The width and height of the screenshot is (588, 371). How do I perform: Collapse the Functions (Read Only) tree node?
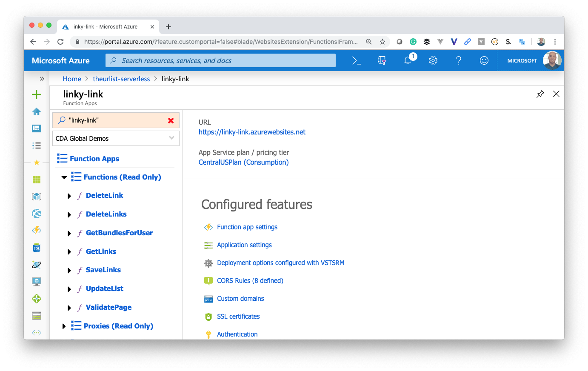click(x=64, y=177)
